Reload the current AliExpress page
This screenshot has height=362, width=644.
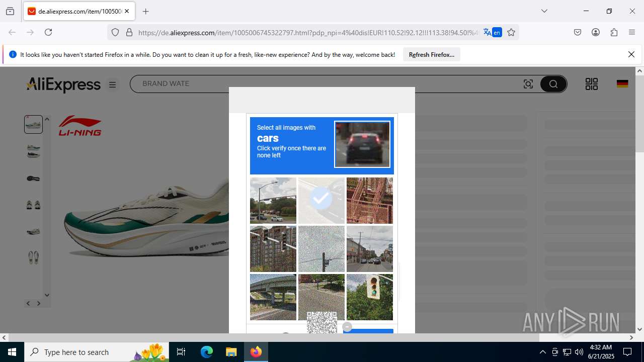[x=48, y=32]
